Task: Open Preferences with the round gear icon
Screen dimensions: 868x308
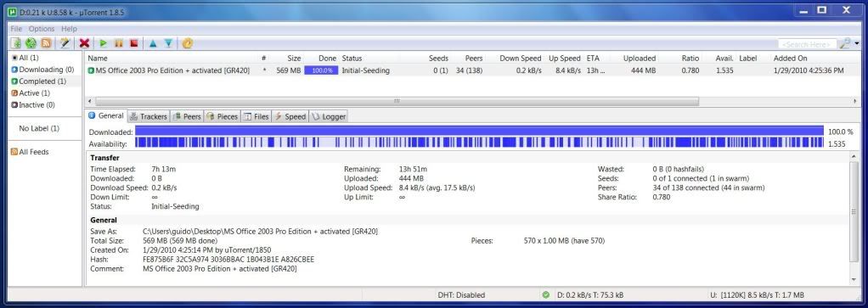Action: coord(188,42)
